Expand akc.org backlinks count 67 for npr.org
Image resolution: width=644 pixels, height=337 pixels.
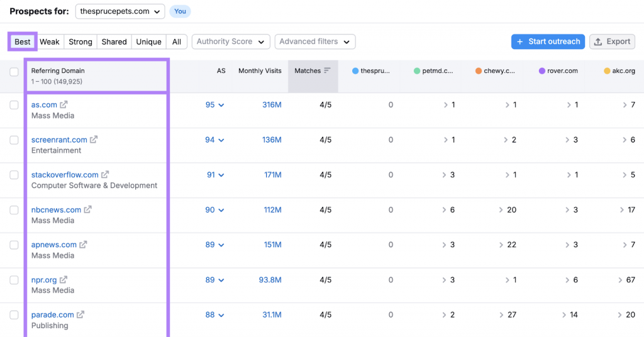pyautogui.click(x=627, y=280)
